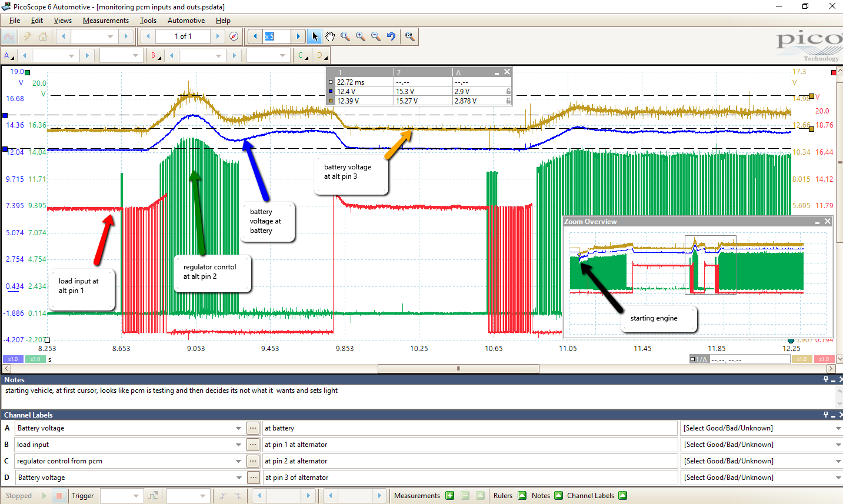The image size is (843, 504).
Task: Click the ellipsis button for regulator control label
Action: [x=253, y=461]
